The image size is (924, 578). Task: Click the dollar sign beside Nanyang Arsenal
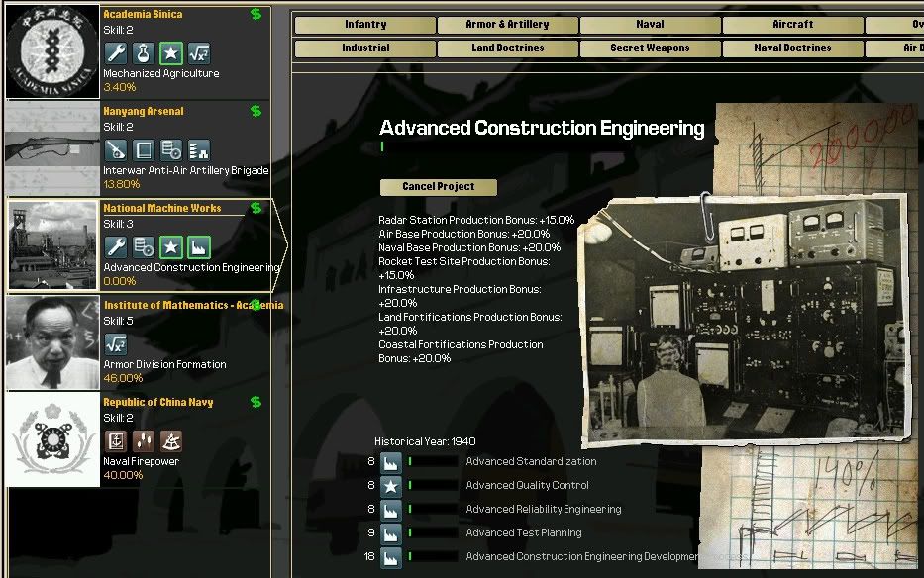coord(257,111)
